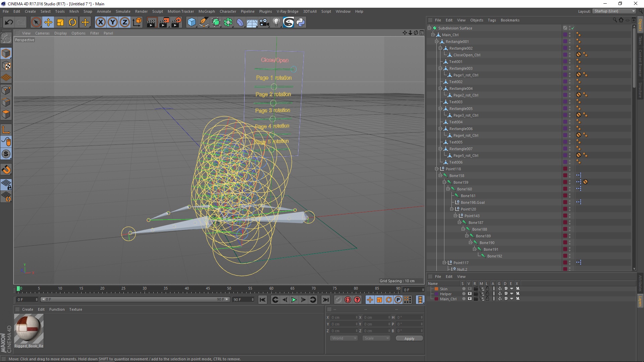Toggle Z axis lock

pyautogui.click(x=125, y=22)
